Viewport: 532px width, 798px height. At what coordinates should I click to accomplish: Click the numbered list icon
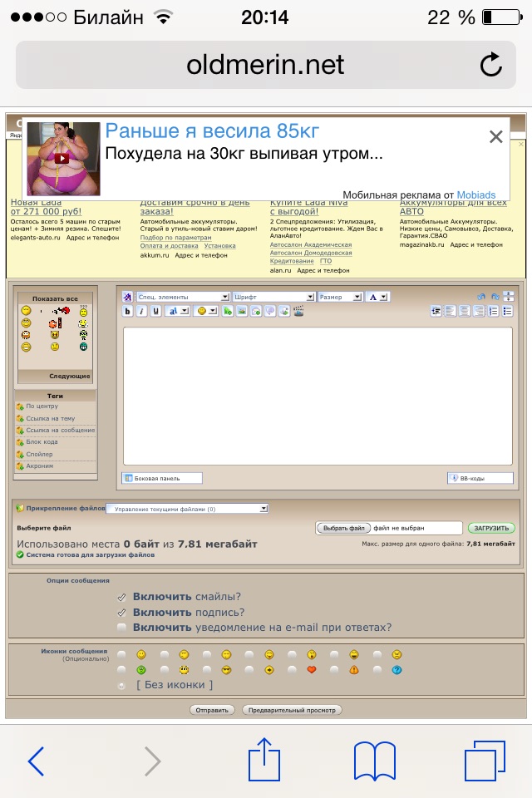(493, 311)
